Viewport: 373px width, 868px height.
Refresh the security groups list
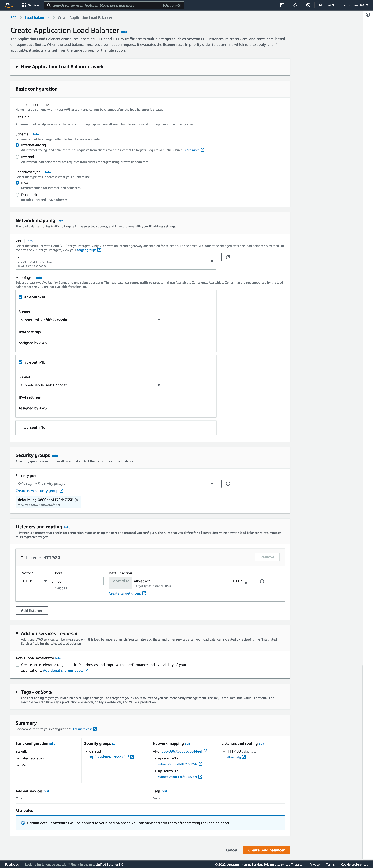(228, 484)
